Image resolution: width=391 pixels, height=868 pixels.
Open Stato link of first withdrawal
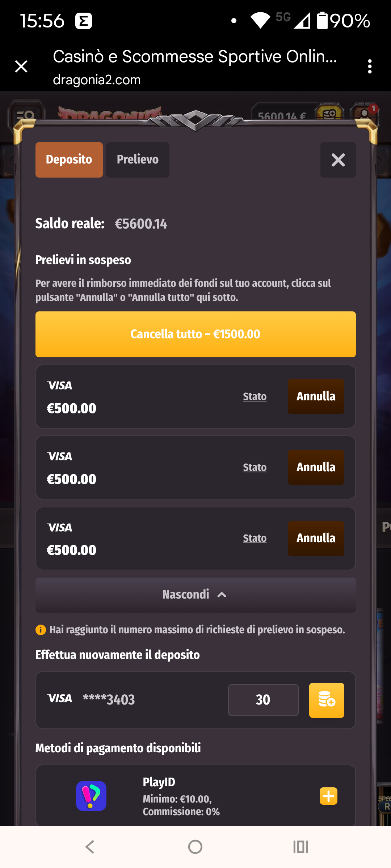(x=255, y=397)
